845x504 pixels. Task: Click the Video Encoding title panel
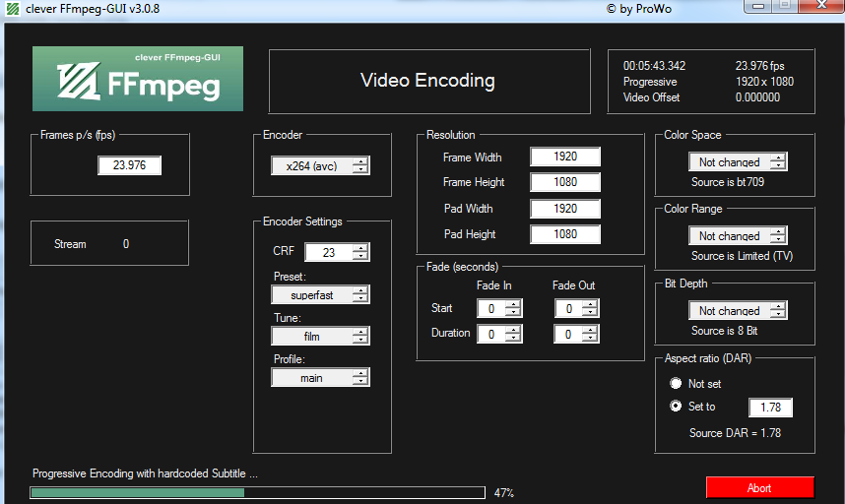429,81
